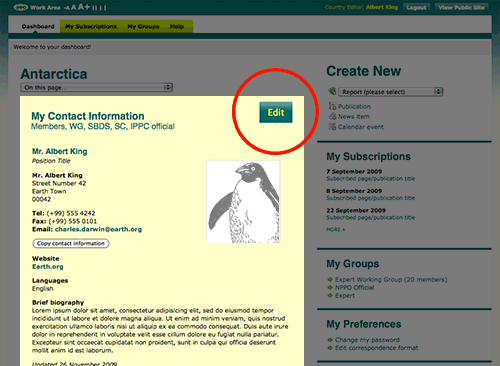Viewport: 500px width, 366px height.
Task: Open the 'On this page...' dropdown
Action: point(96,87)
